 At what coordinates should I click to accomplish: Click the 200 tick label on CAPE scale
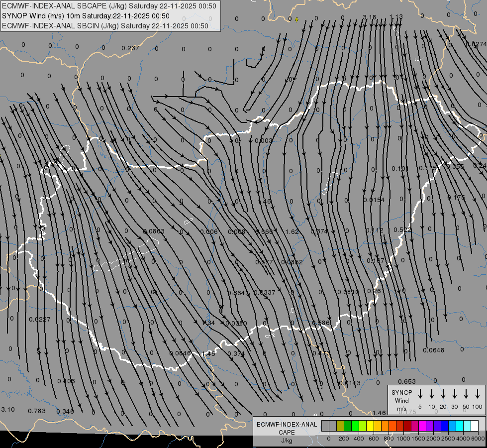point(344,439)
